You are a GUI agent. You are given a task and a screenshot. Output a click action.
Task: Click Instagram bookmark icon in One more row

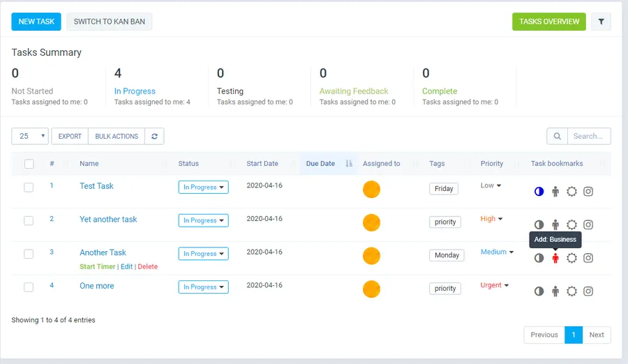click(x=588, y=291)
